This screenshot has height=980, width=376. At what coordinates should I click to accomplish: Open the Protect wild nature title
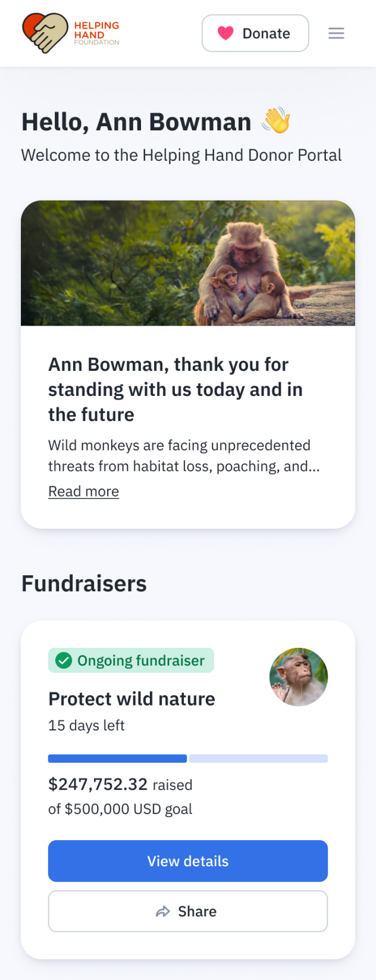[131, 698]
